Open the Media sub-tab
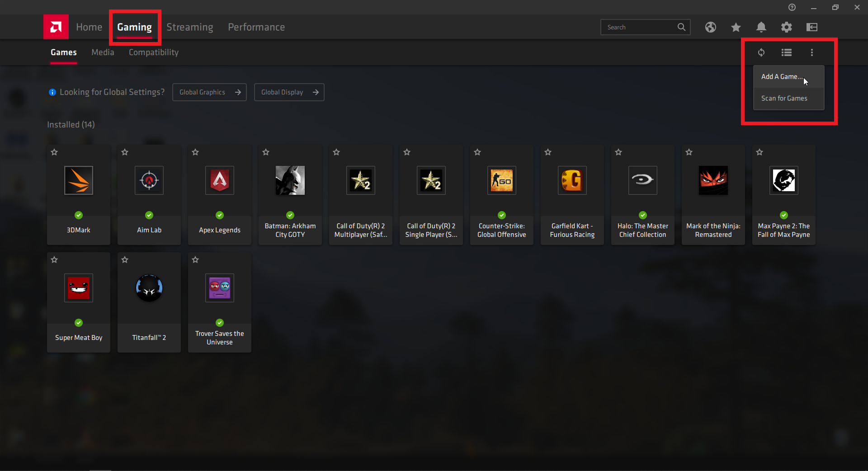Image resolution: width=868 pixels, height=471 pixels. click(x=103, y=52)
